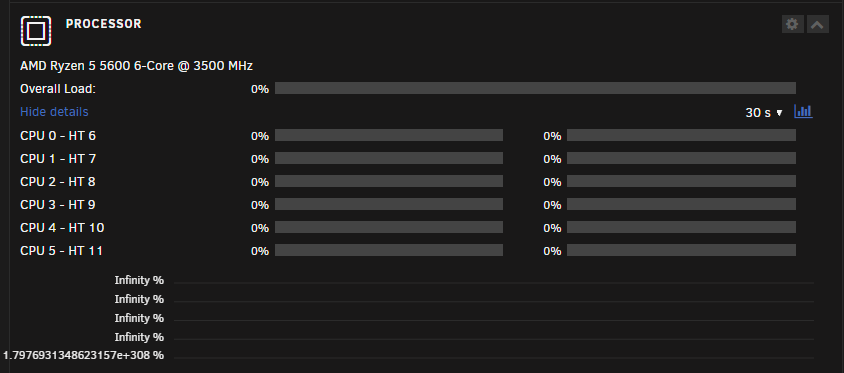Open processor settings gear icon

pyautogui.click(x=792, y=24)
